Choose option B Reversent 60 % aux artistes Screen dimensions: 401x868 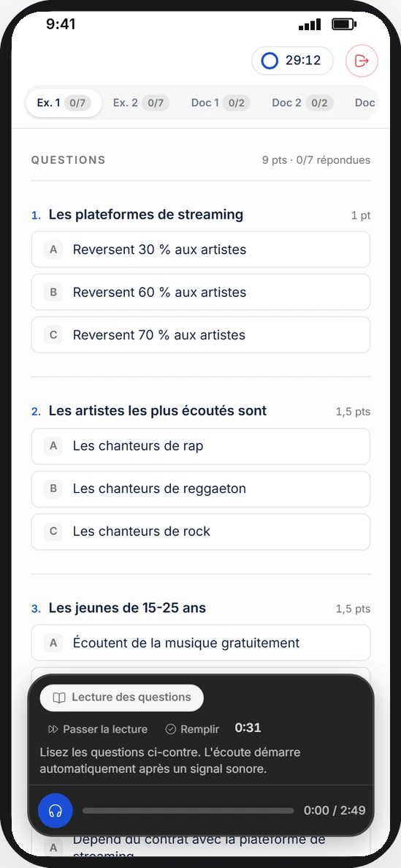pyautogui.click(x=201, y=293)
